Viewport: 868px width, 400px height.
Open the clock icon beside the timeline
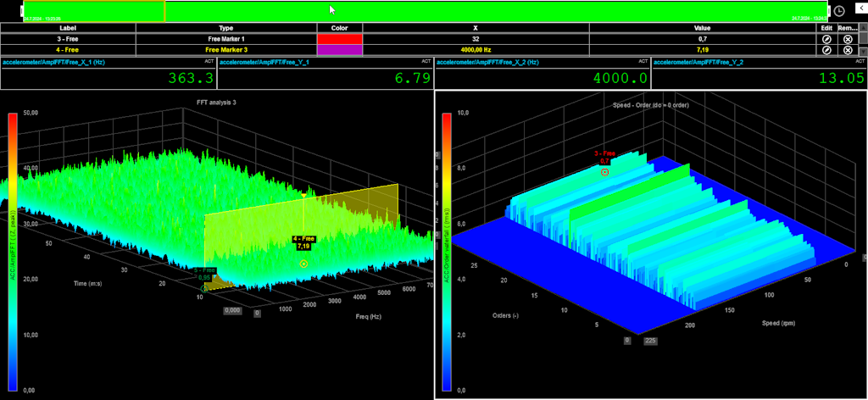tap(839, 11)
